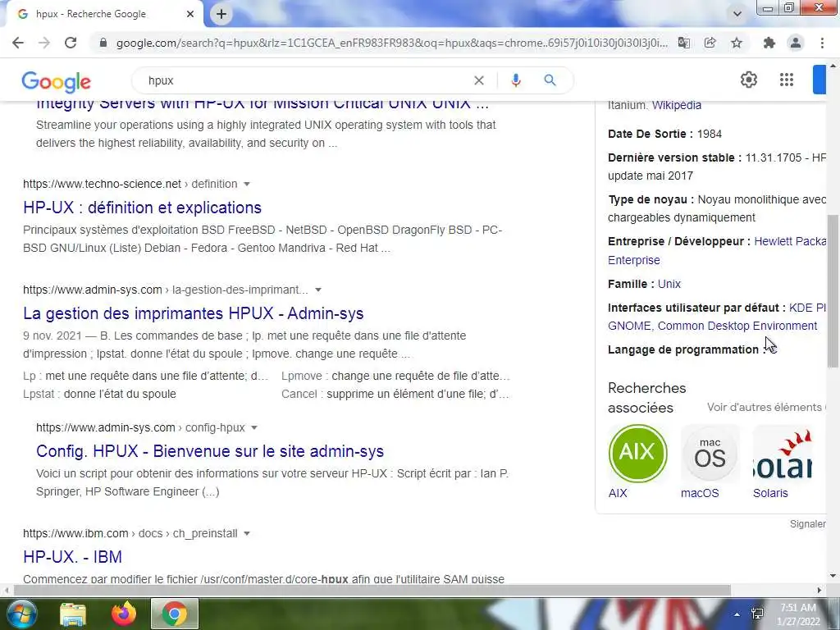Click the address bar URL
Viewport: 840px width, 630px height.
pyautogui.click(x=391, y=43)
